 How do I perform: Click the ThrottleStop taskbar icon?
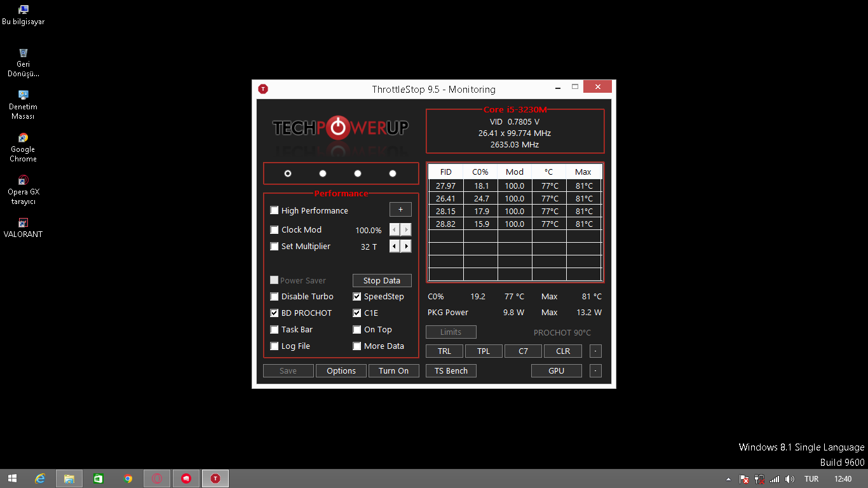[215, 478]
